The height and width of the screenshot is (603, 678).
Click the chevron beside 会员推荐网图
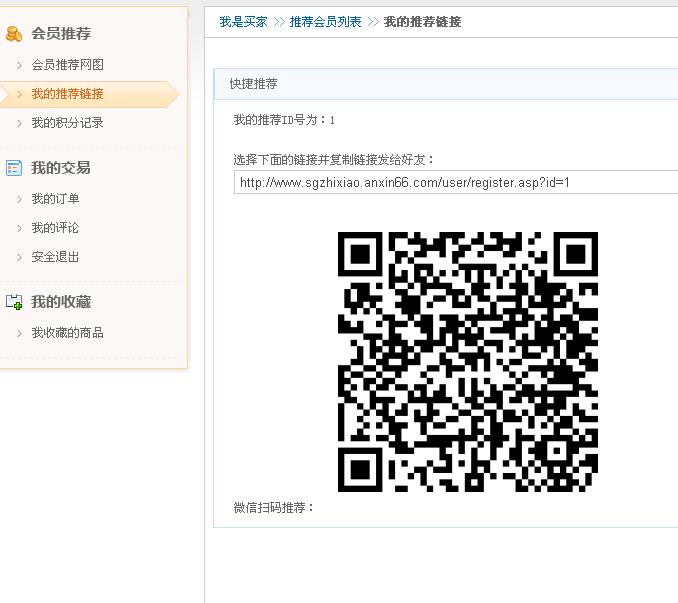pos(19,65)
